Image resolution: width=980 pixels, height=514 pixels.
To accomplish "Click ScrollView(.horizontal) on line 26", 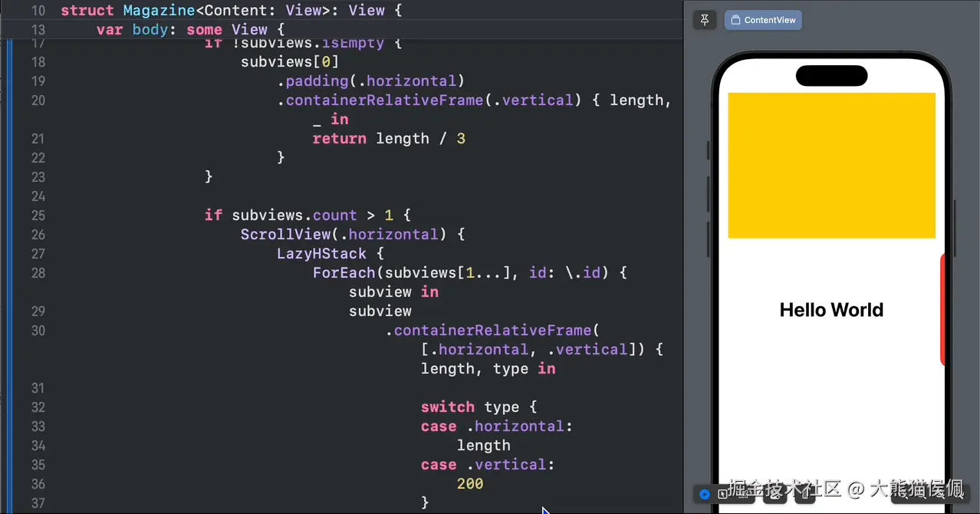I will click(344, 235).
